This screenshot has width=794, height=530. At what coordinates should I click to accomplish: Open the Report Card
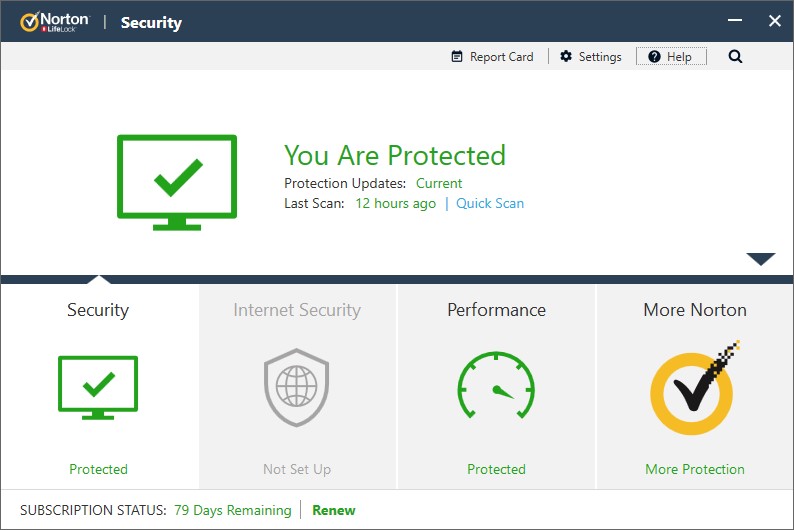pyautogui.click(x=492, y=57)
